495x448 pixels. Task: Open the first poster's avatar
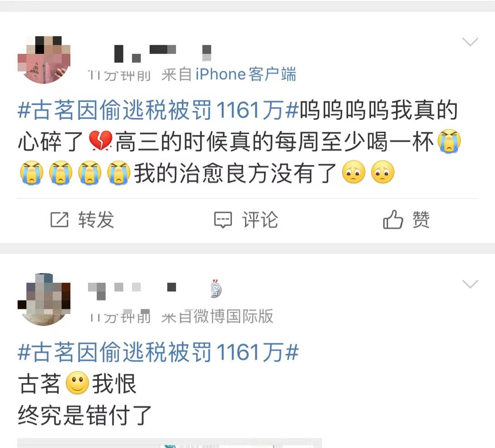pos(44,60)
